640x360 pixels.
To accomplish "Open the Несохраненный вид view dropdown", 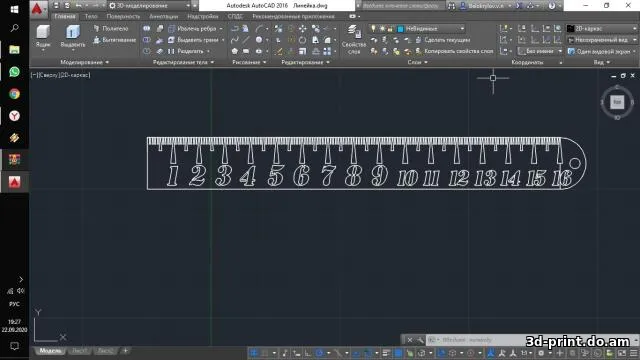I will click(602, 40).
